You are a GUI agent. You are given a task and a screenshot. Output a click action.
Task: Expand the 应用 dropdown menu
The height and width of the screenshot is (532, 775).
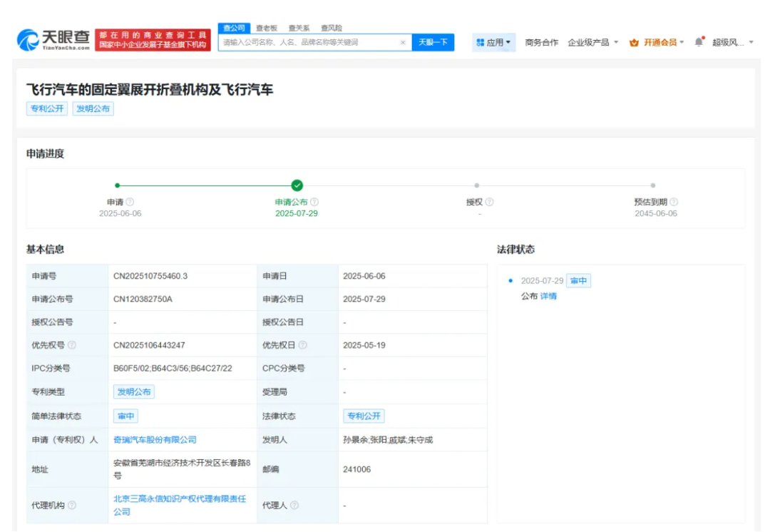coord(509,42)
